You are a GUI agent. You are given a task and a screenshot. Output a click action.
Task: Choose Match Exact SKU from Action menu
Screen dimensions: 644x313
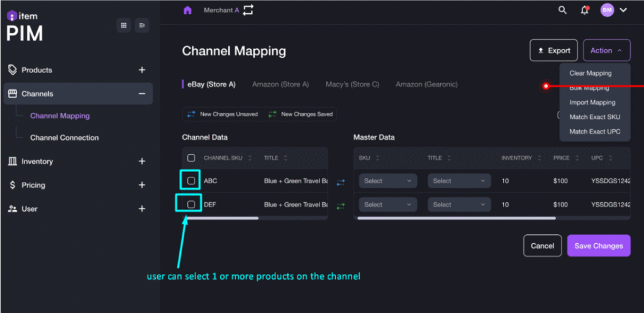click(595, 117)
